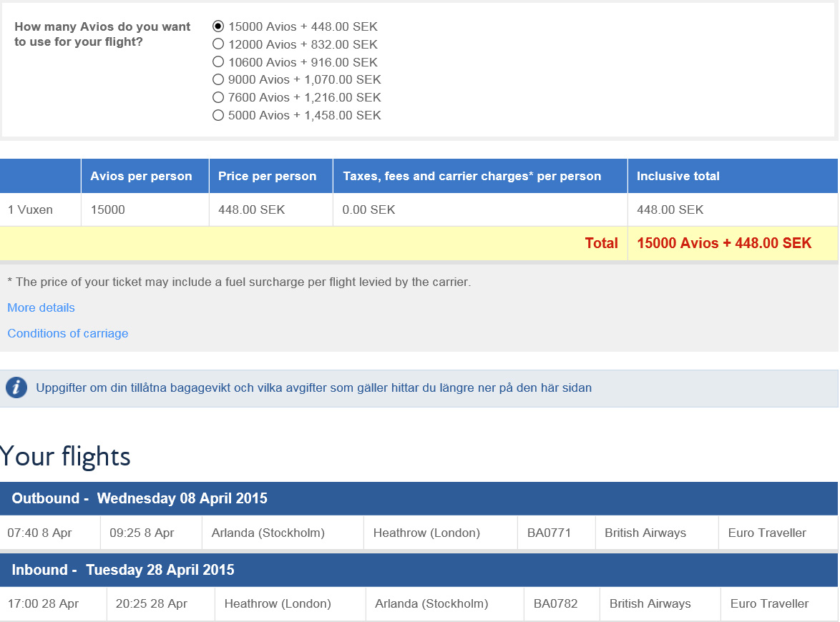The image size is (840, 622).
Task: Click the baggage allowance information message text
Action: pyautogui.click(x=313, y=388)
